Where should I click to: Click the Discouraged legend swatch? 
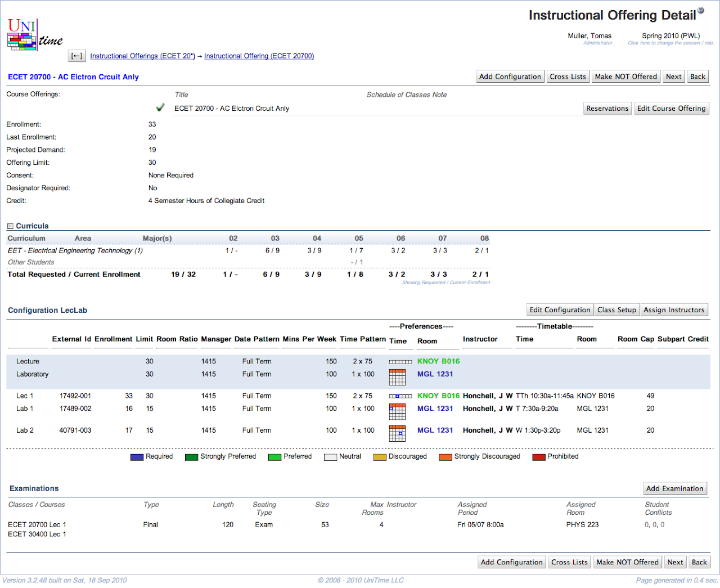[x=380, y=457]
